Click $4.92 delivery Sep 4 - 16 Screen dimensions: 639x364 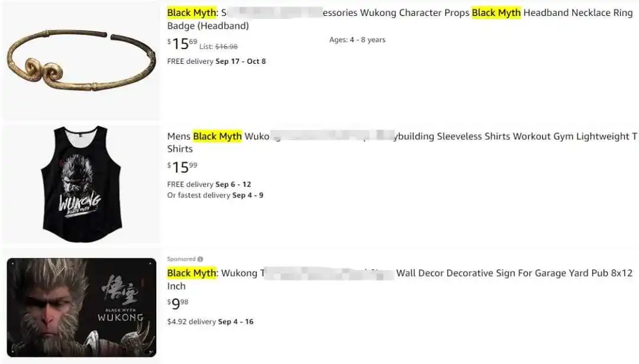pos(210,321)
